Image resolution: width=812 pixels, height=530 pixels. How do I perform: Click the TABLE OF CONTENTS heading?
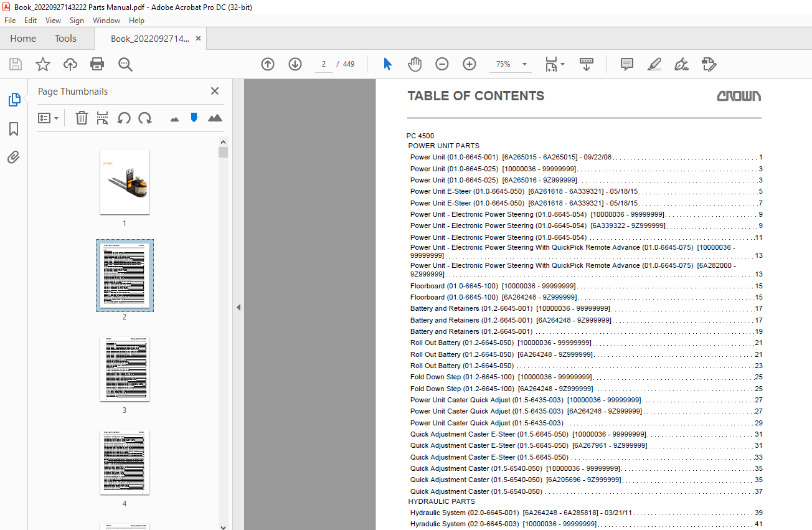[476, 96]
